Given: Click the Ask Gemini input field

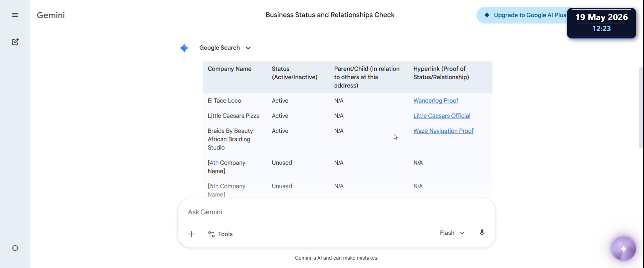Looking at the screenshot, I should tap(336, 212).
